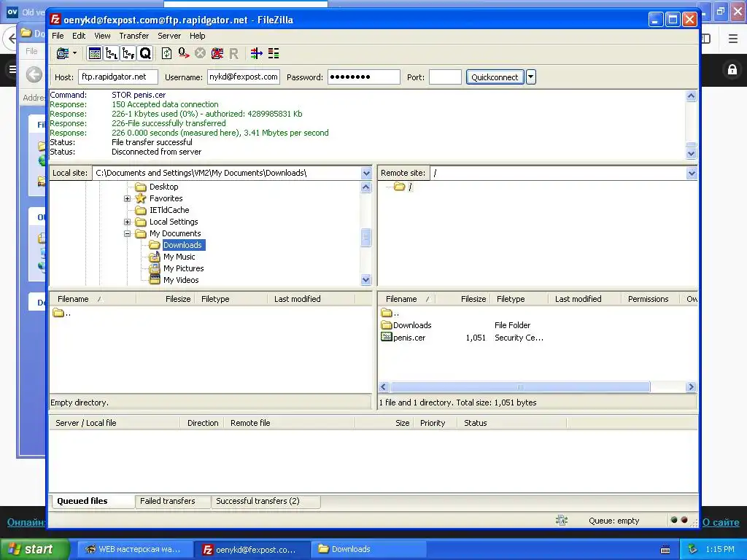Select IETldCache folder in local tree

[169, 210]
